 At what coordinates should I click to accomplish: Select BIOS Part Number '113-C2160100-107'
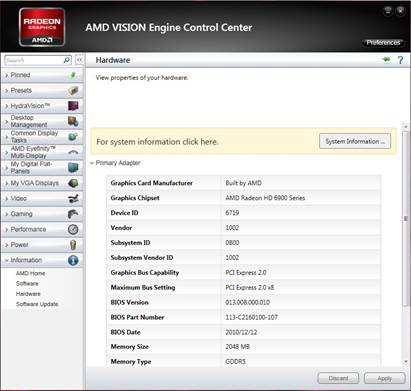[x=251, y=317]
